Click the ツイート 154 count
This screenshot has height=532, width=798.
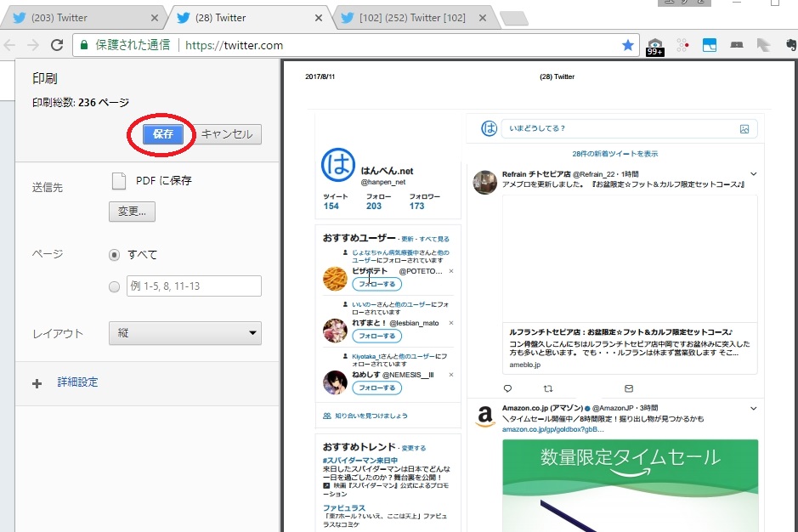(334, 201)
